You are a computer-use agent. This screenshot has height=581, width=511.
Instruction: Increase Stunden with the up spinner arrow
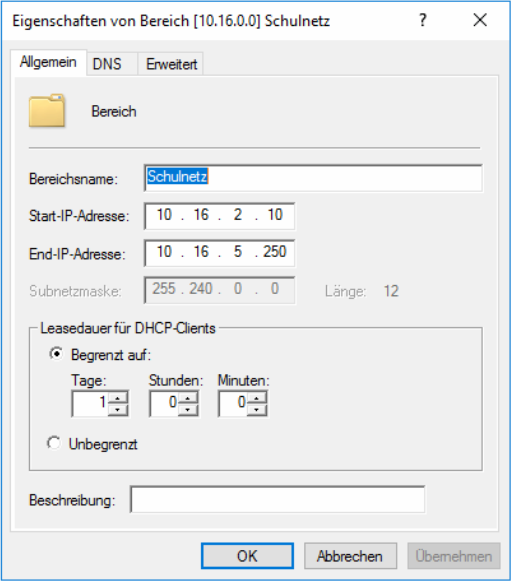click(188, 398)
